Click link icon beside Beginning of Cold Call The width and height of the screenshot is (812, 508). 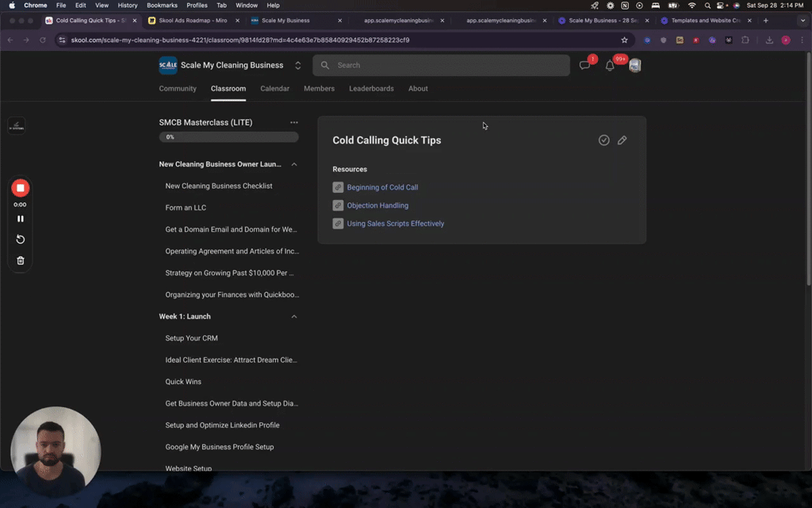coord(338,187)
